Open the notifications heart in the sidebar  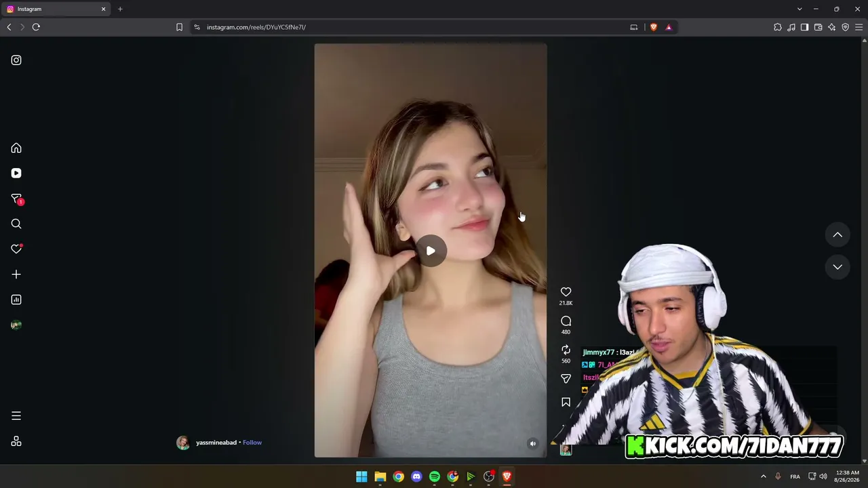click(16, 249)
